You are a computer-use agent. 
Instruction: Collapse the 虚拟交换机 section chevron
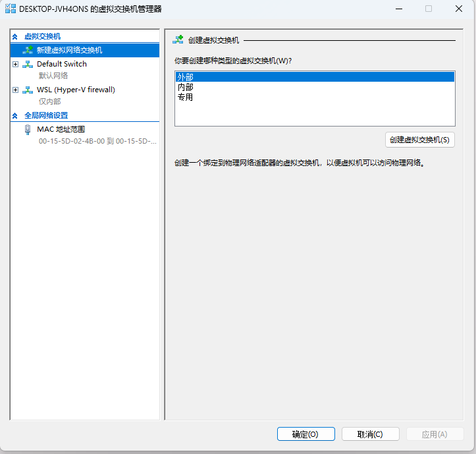click(x=15, y=37)
